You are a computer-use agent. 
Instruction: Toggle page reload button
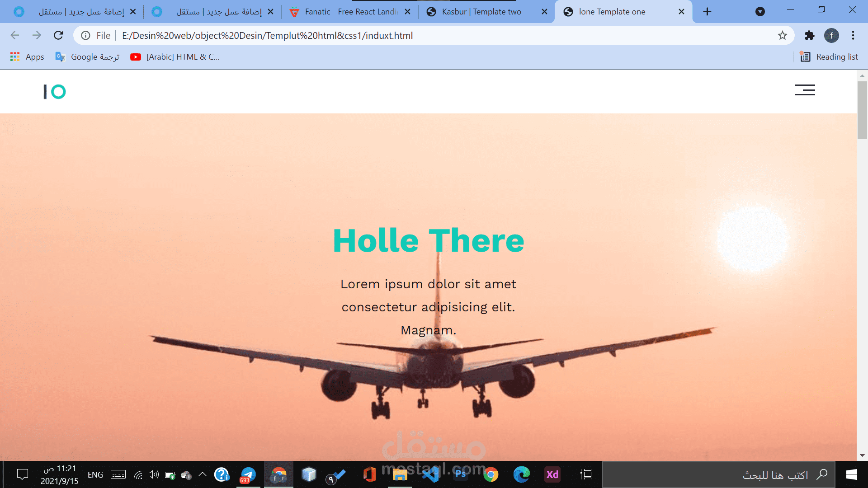pos(58,36)
